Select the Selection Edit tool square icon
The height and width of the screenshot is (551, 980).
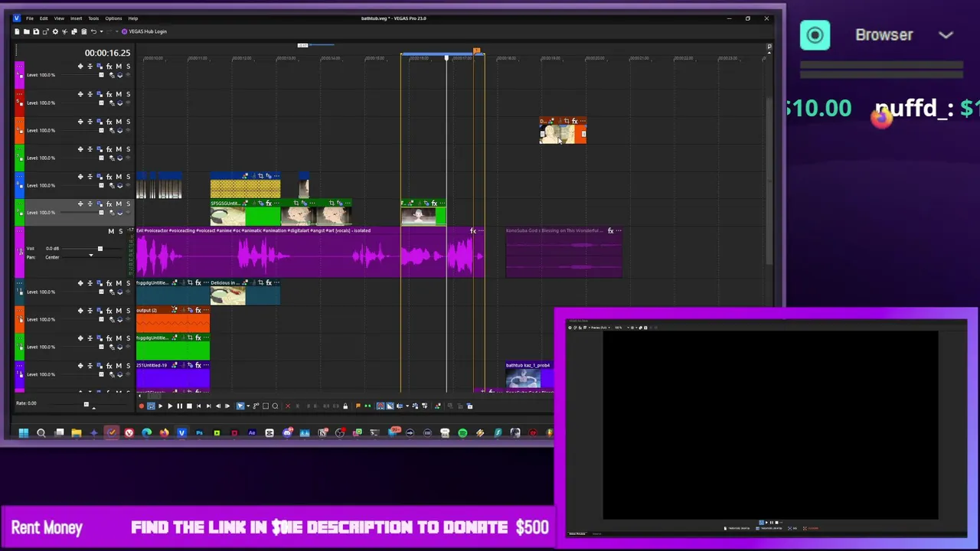265,406
